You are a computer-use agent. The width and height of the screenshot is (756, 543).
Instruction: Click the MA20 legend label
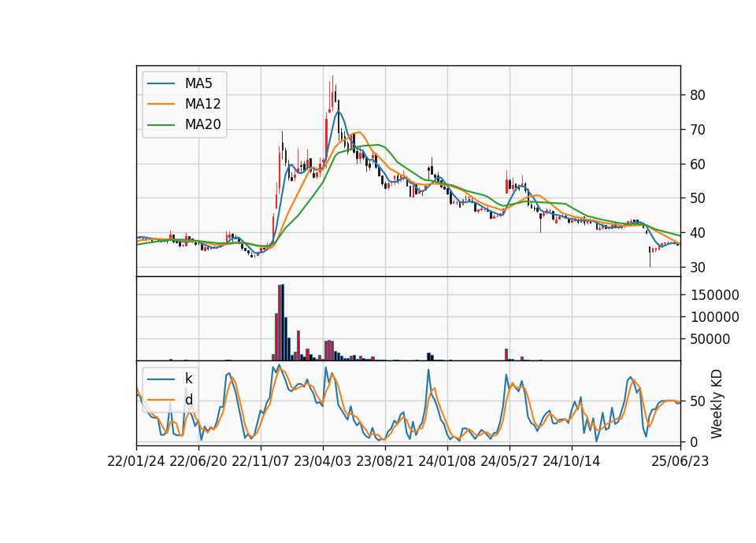(202, 124)
